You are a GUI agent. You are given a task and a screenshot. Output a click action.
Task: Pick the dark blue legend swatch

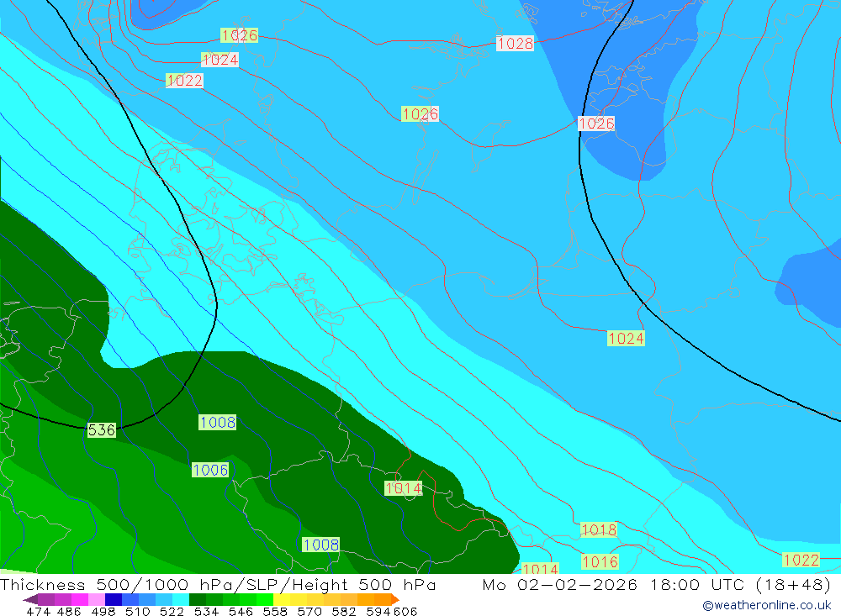tap(114, 599)
